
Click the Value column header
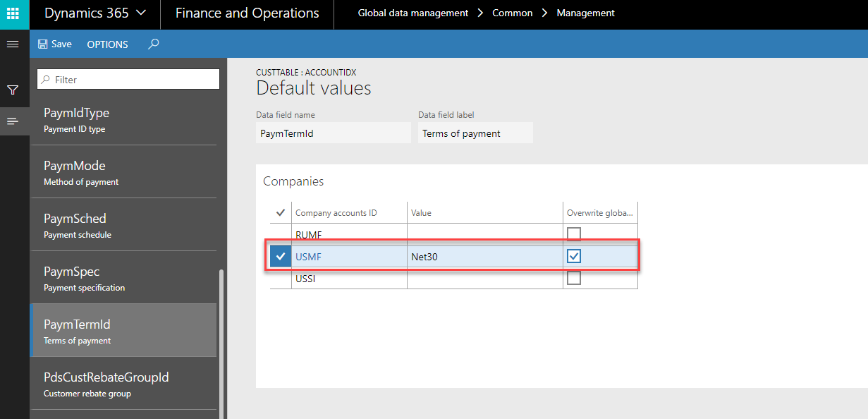422,212
